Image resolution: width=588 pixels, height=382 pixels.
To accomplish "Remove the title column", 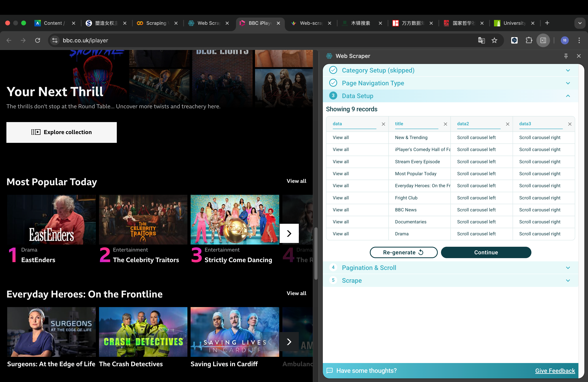I will point(445,124).
